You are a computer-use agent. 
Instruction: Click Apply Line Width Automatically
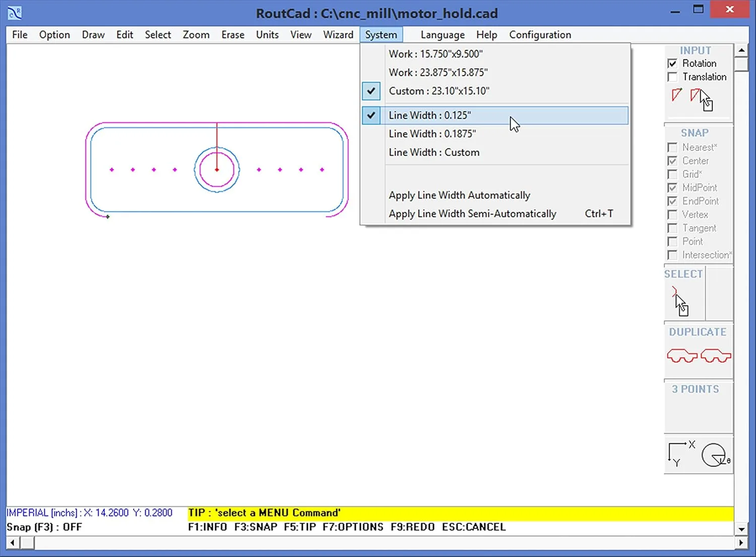coord(459,195)
